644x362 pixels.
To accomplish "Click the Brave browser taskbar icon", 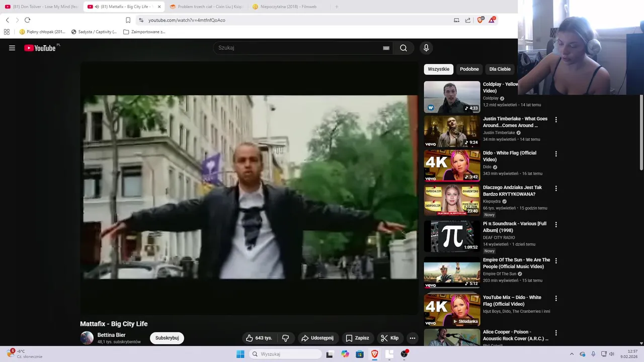I will (374, 354).
